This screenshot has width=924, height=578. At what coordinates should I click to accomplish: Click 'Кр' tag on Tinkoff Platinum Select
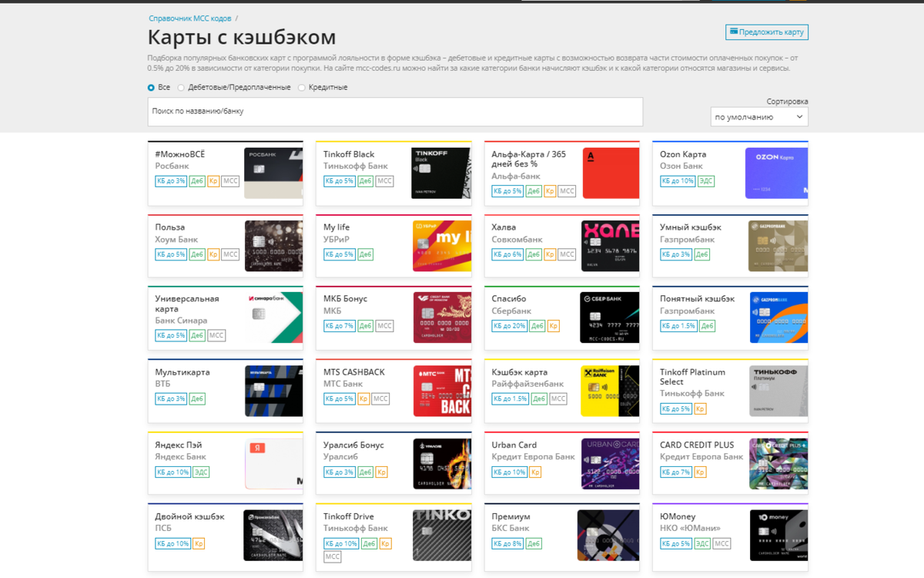point(701,409)
